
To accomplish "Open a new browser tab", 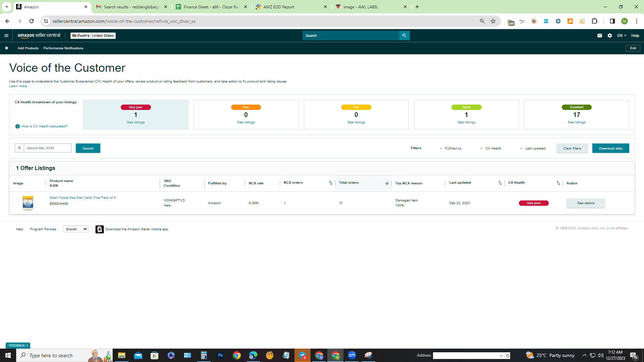I will click(417, 7).
